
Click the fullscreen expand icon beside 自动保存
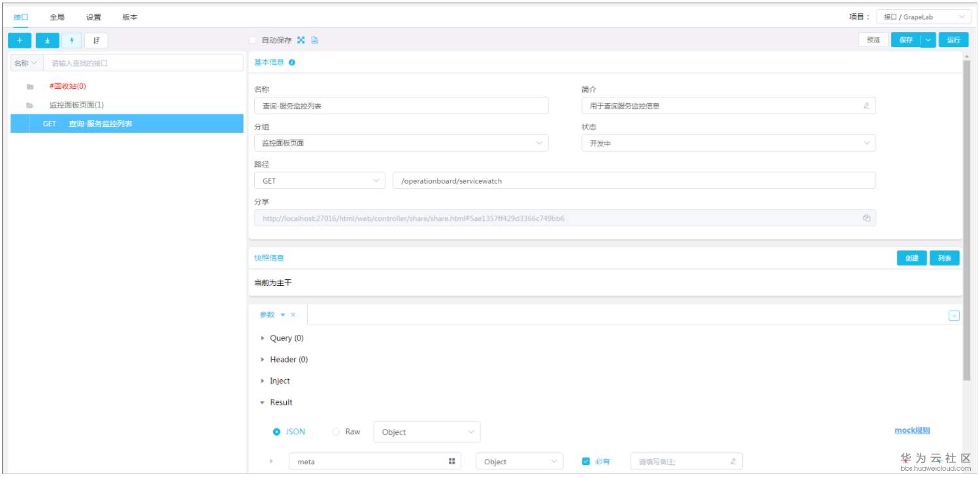[301, 40]
